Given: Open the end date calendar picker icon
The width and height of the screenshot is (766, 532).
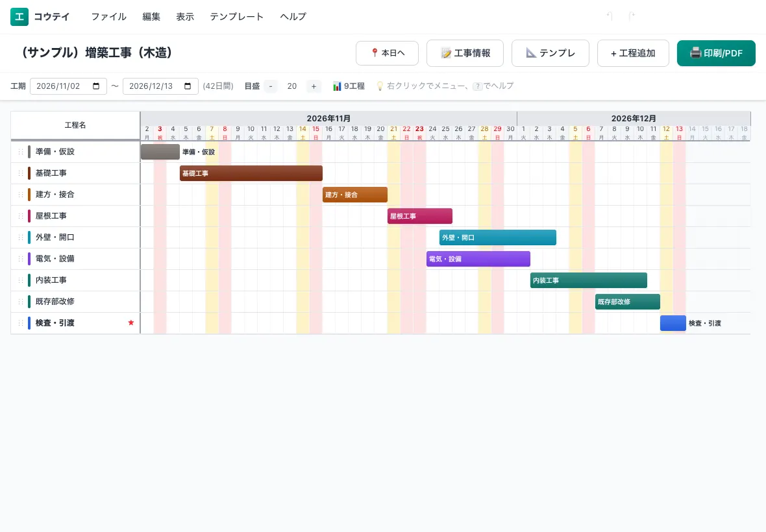Looking at the screenshot, I should click(x=188, y=86).
